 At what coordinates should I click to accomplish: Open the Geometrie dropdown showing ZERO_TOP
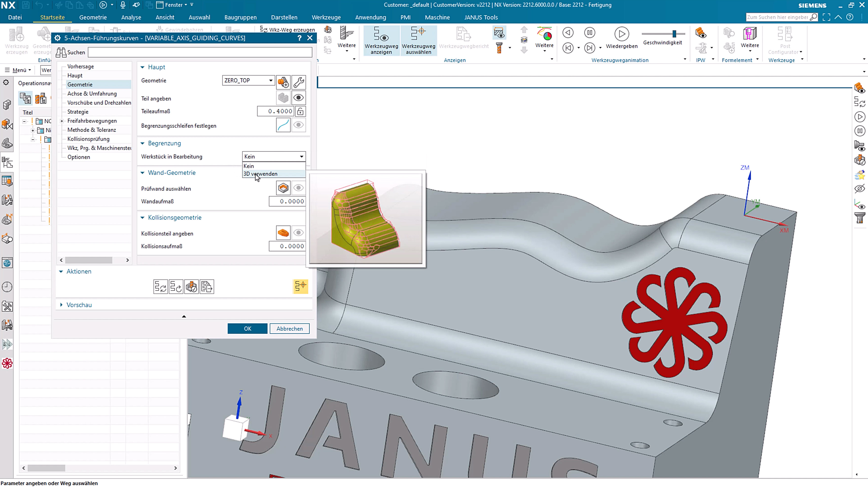point(248,80)
